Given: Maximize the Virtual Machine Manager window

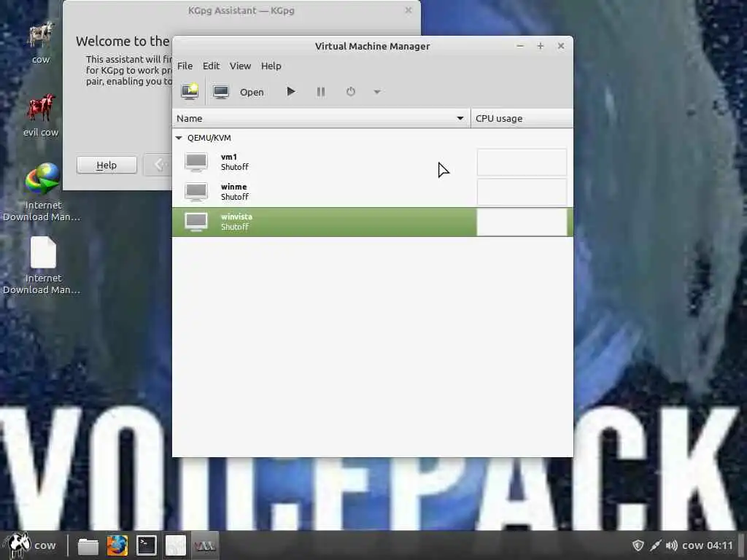Looking at the screenshot, I should pyautogui.click(x=541, y=46).
